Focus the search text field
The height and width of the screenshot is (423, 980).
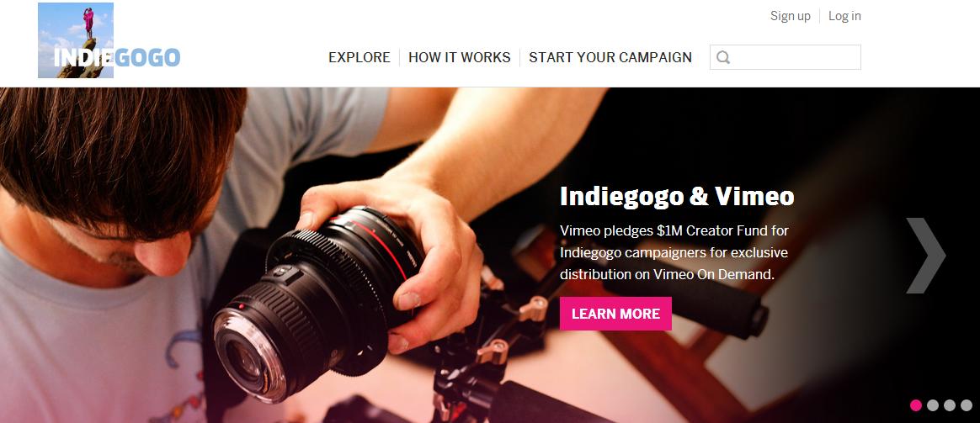point(786,57)
